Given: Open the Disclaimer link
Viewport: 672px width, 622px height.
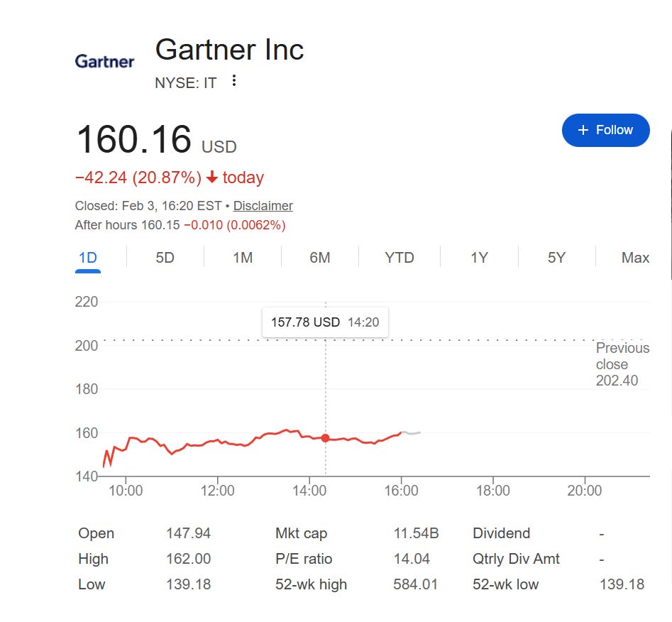Looking at the screenshot, I should pyautogui.click(x=263, y=206).
